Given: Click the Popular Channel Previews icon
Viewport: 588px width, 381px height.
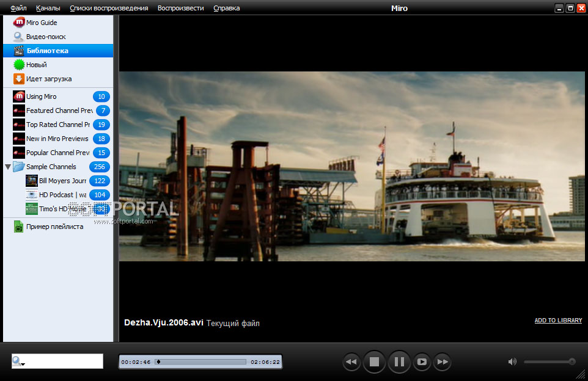Looking at the screenshot, I should coord(19,153).
